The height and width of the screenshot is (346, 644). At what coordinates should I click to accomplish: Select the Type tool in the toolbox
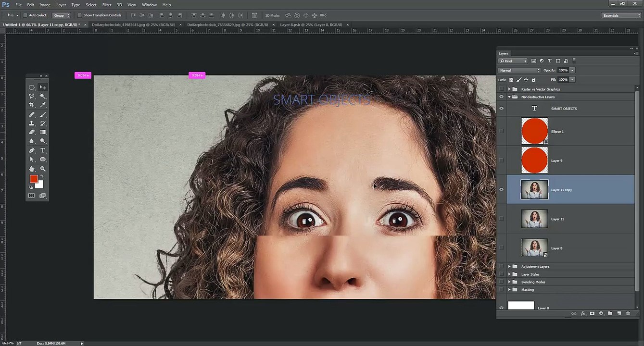43,150
